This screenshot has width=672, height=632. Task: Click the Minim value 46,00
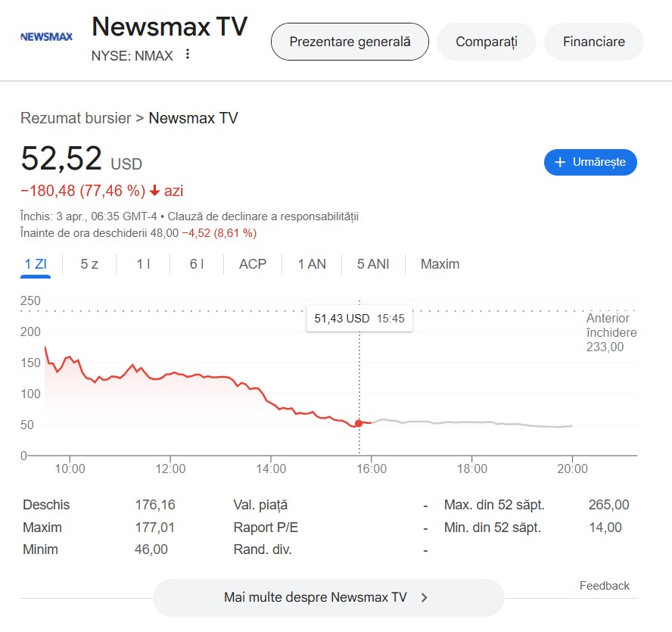point(151,549)
